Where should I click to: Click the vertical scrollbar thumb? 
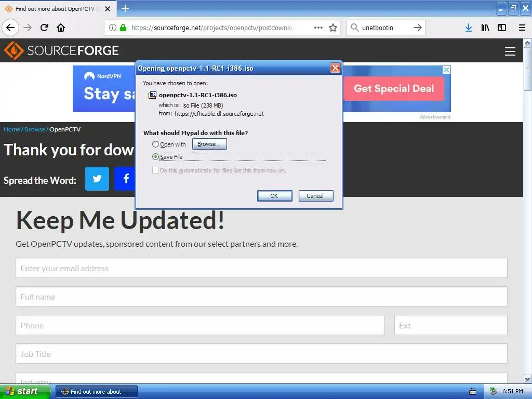[x=528, y=69]
